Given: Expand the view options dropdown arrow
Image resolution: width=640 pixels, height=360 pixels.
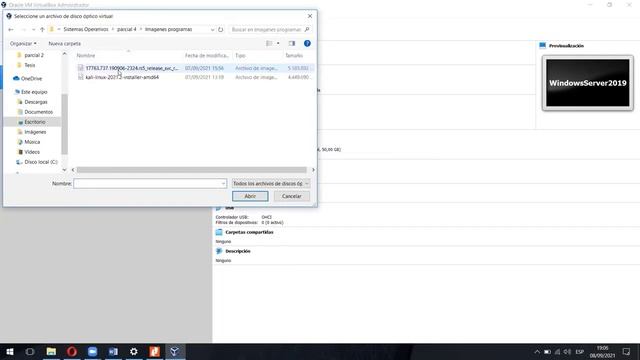Looking at the screenshot, I should click(278, 43).
